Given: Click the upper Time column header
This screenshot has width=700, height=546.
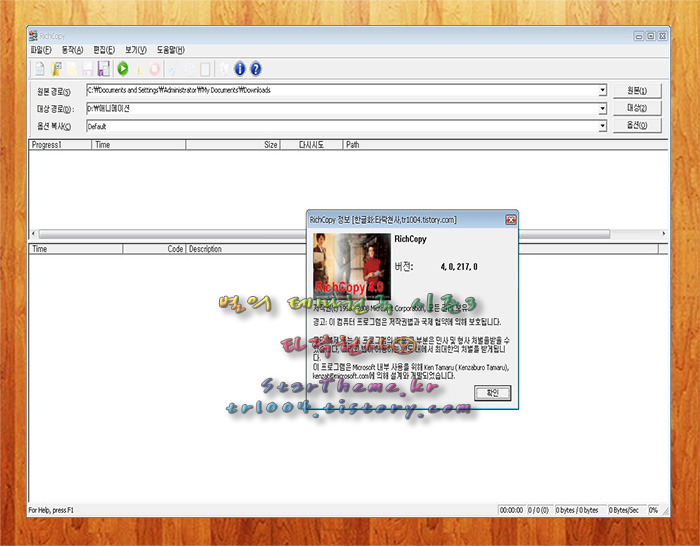Looking at the screenshot, I should [x=139, y=145].
